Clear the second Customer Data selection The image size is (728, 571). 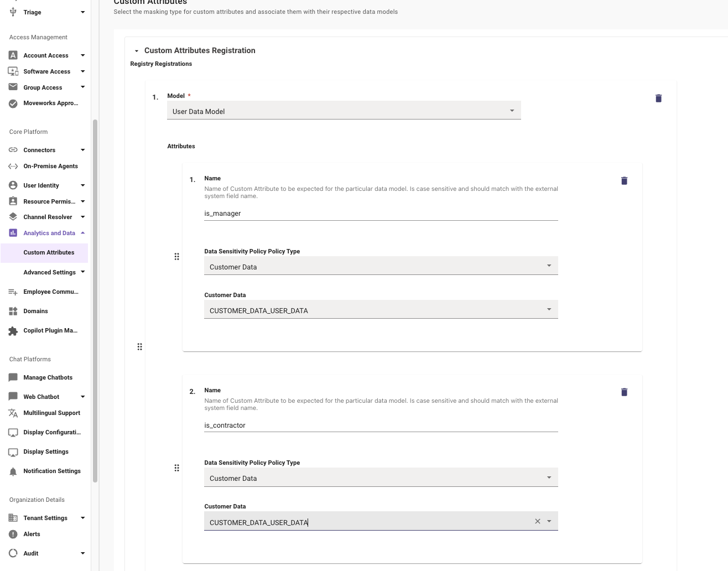point(537,521)
